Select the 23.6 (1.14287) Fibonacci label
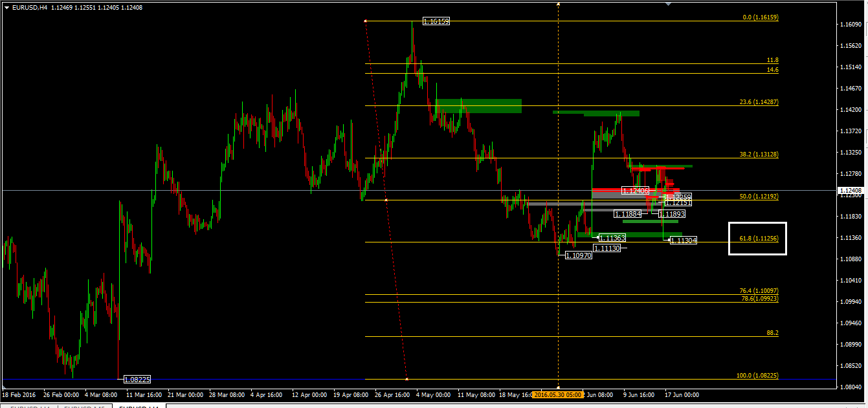The image size is (868, 408). click(x=759, y=102)
